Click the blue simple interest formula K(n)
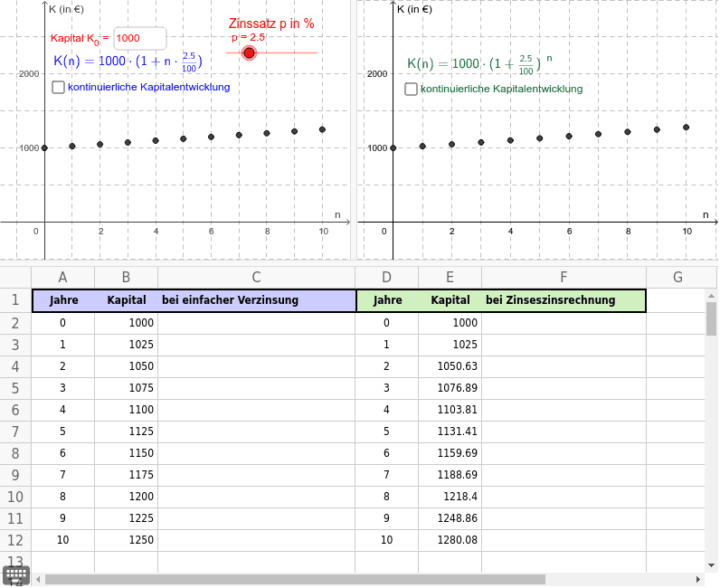 click(x=128, y=62)
